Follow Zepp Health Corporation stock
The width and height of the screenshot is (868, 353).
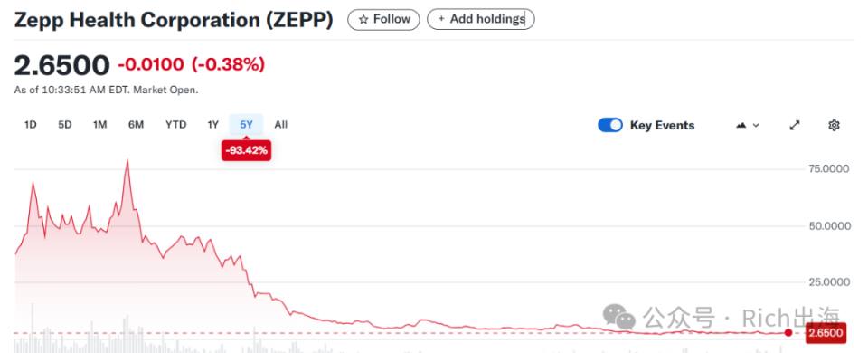383,19
